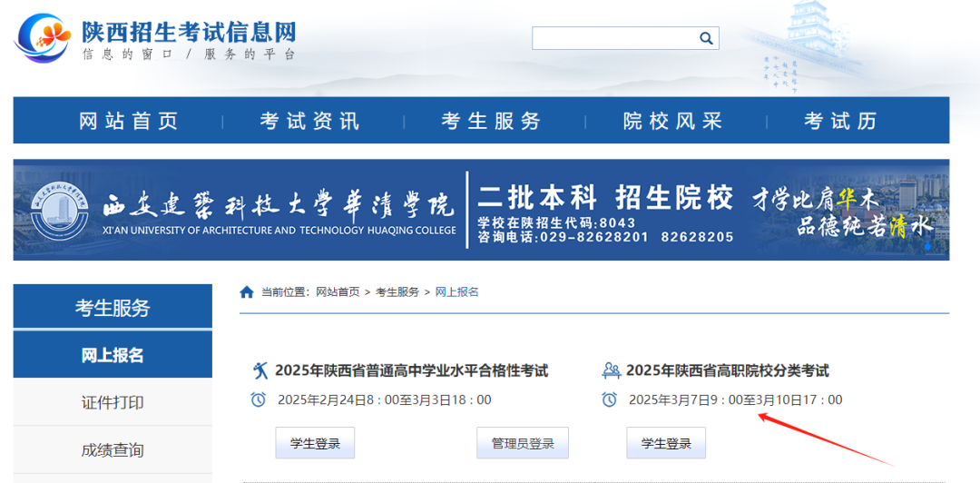Viewport: 980px width, 483px height.
Task: Open the 考试资讯 navigation menu
Action: pyautogui.click(x=310, y=121)
